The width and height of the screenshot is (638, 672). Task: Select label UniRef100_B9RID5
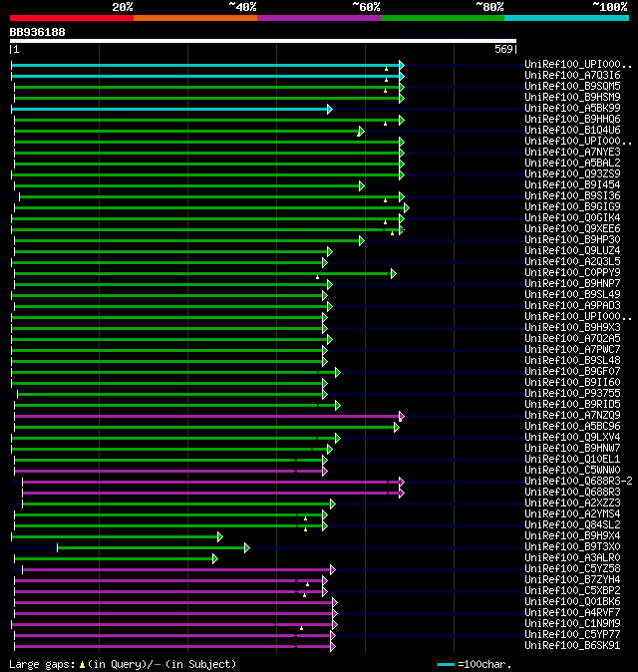tap(572, 404)
